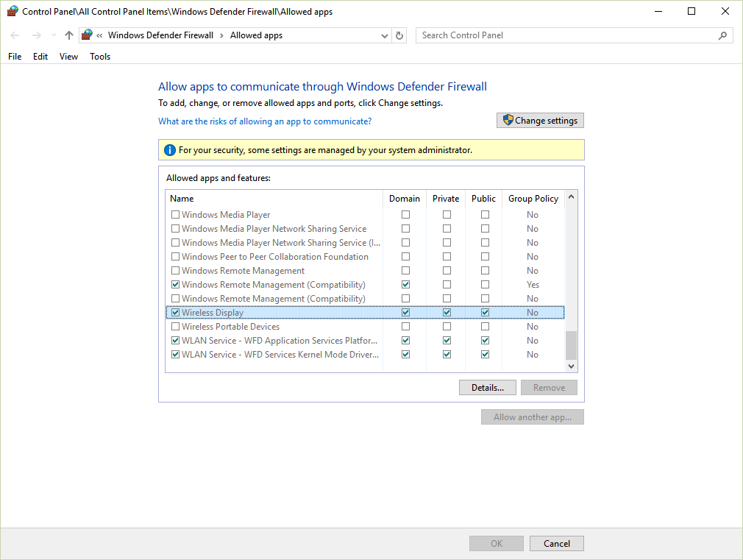Click the firewall icon in the address bar
This screenshot has width=743, height=560.
pos(88,35)
